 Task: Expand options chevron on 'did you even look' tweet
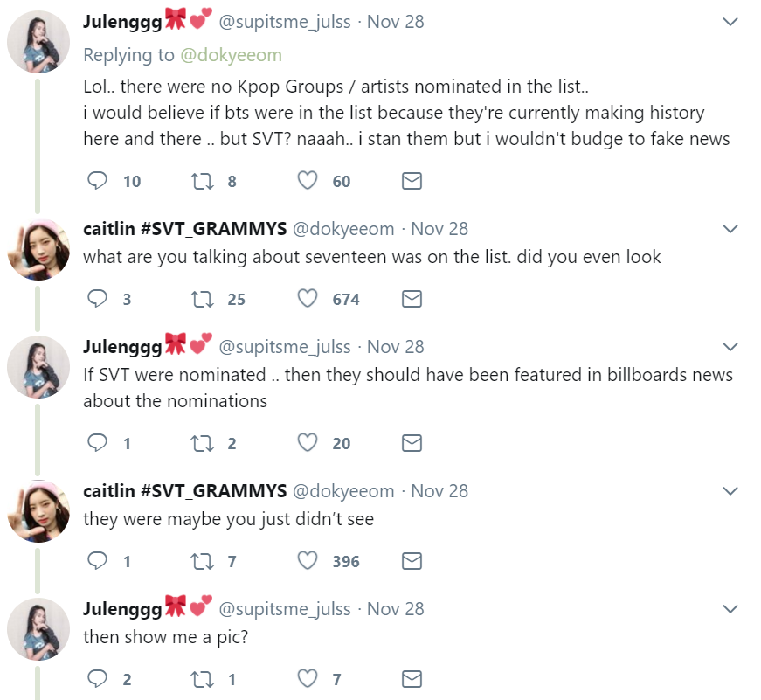[x=730, y=229]
